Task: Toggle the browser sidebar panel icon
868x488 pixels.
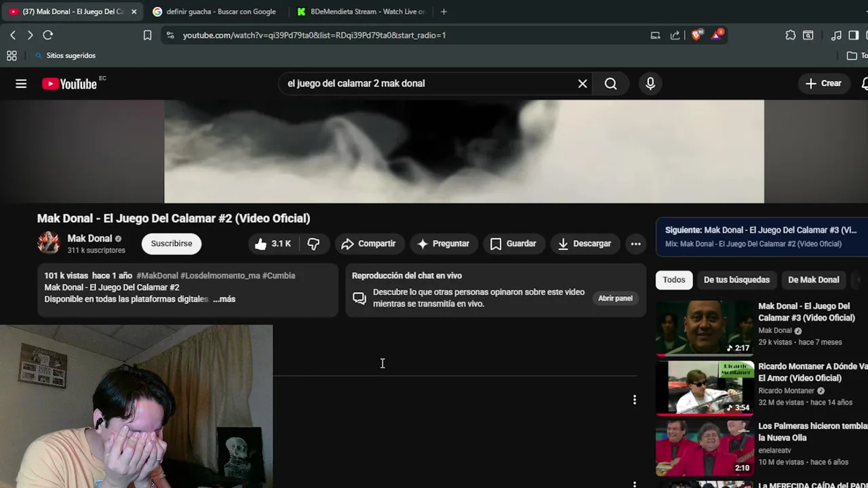Action: click(x=854, y=35)
